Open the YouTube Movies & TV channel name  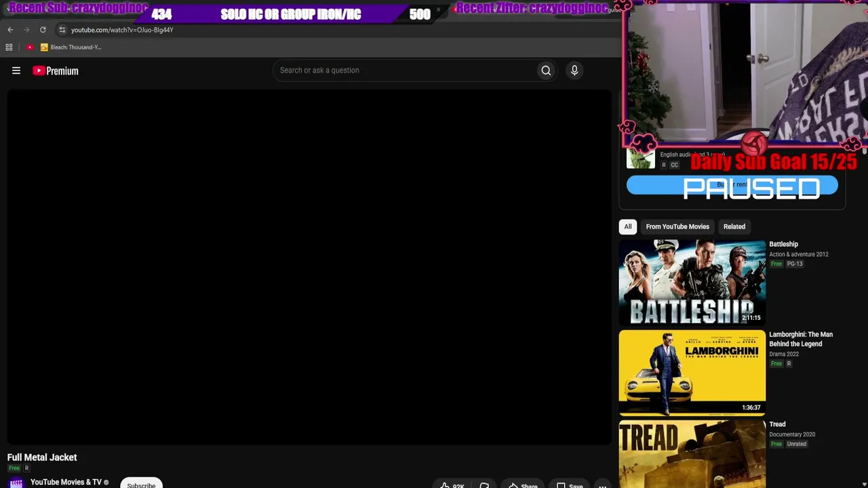[66, 482]
